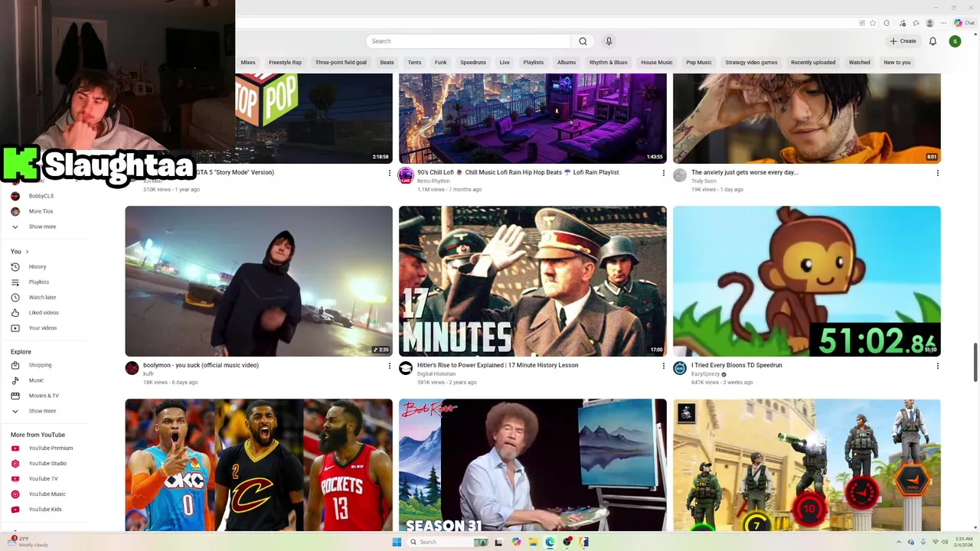Open options menu for boolymon you suck video

tap(389, 366)
